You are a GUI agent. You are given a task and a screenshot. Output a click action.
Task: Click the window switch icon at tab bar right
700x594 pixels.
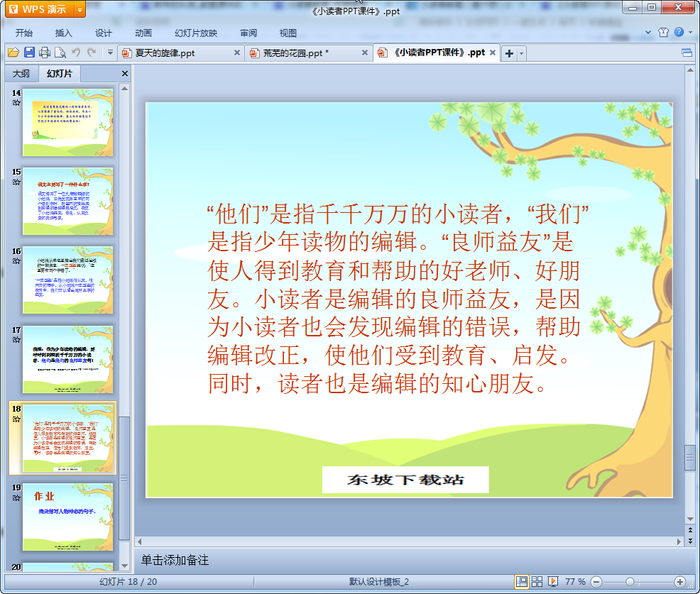pyautogui.click(x=687, y=53)
